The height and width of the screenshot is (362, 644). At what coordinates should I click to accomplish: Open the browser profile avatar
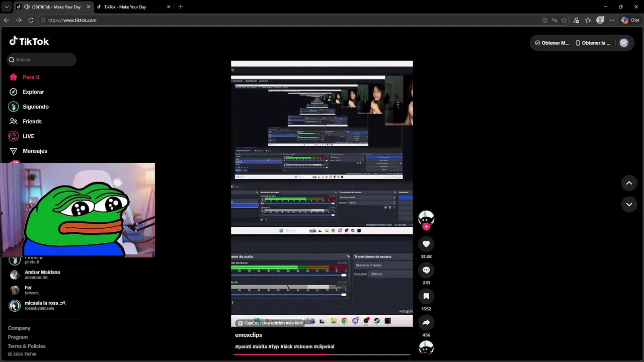(600, 20)
